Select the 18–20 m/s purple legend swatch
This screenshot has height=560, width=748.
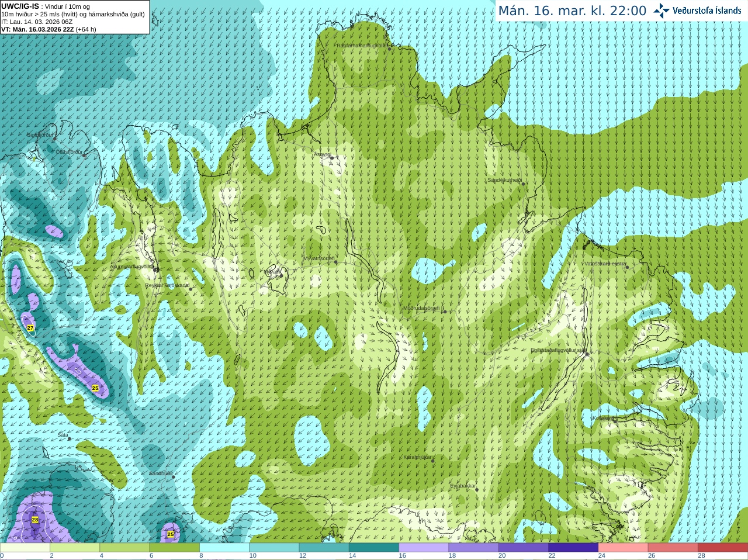coord(474,548)
